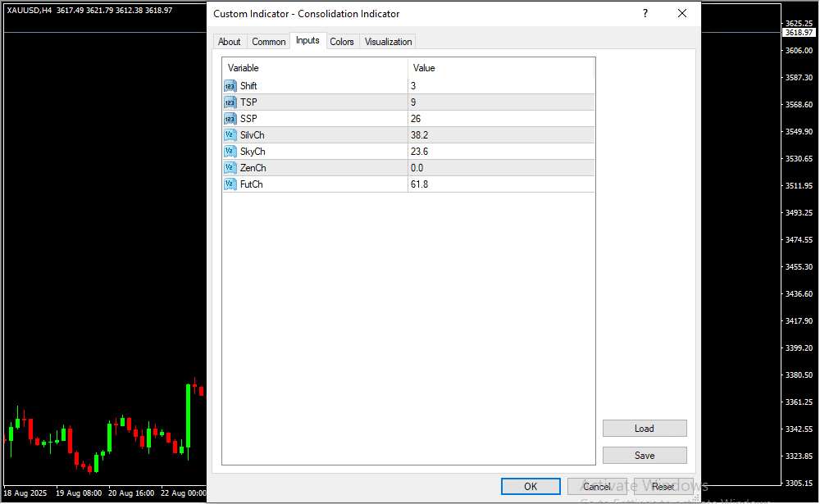Open the Visualization tab
The height and width of the screenshot is (504, 820).
[389, 42]
